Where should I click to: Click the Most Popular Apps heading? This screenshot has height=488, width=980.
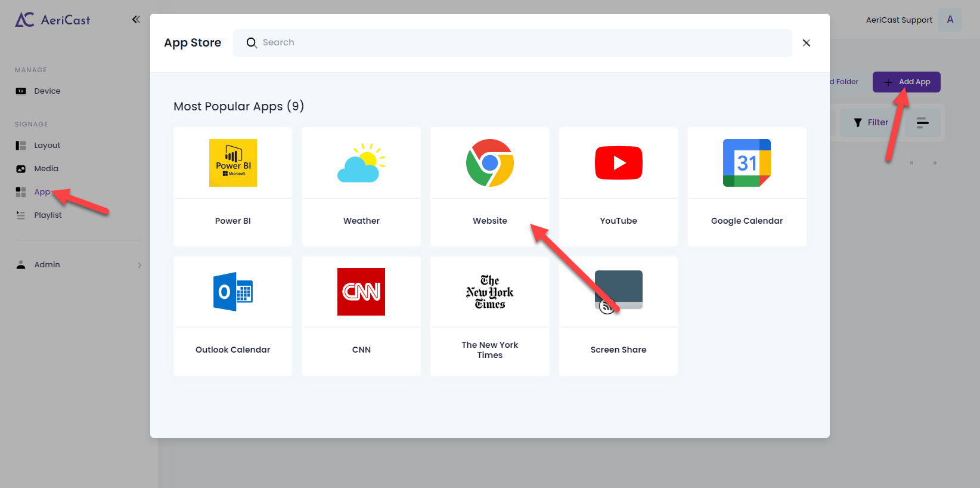coord(239,106)
